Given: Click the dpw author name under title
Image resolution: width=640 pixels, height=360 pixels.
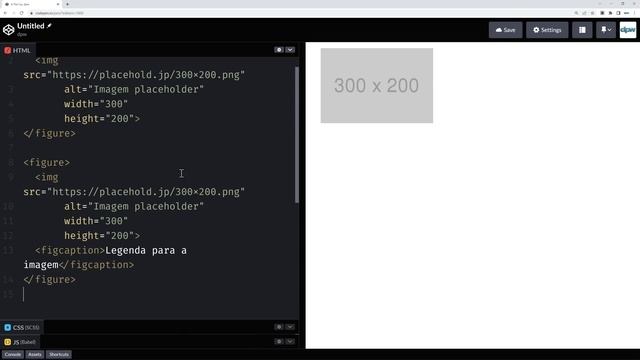Looking at the screenshot, I should click(x=22, y=34).
